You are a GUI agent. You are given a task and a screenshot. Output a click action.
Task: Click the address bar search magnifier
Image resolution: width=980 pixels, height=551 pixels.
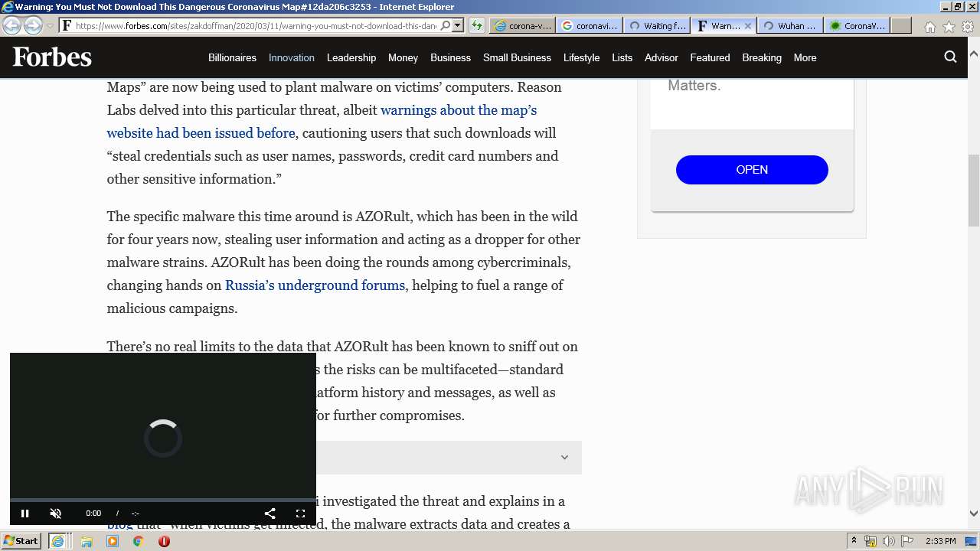pyautogui.click(x=446, y=25)
